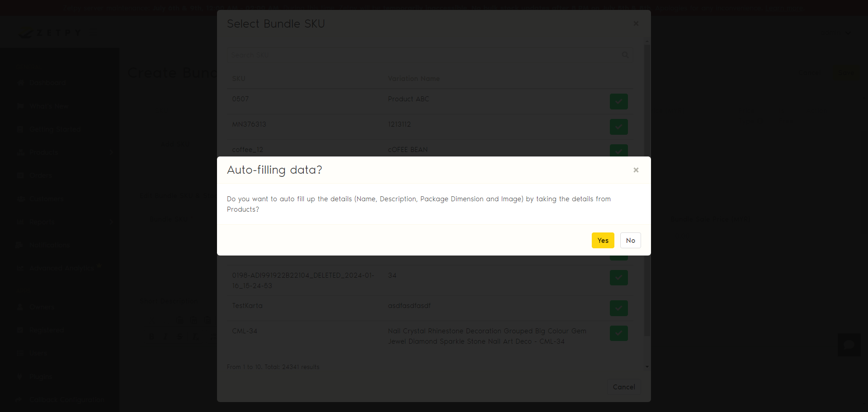Open Notifications via its sidebar icon
Image resolution: width=868 pixels, height=412 pixels.
(20, 245)
